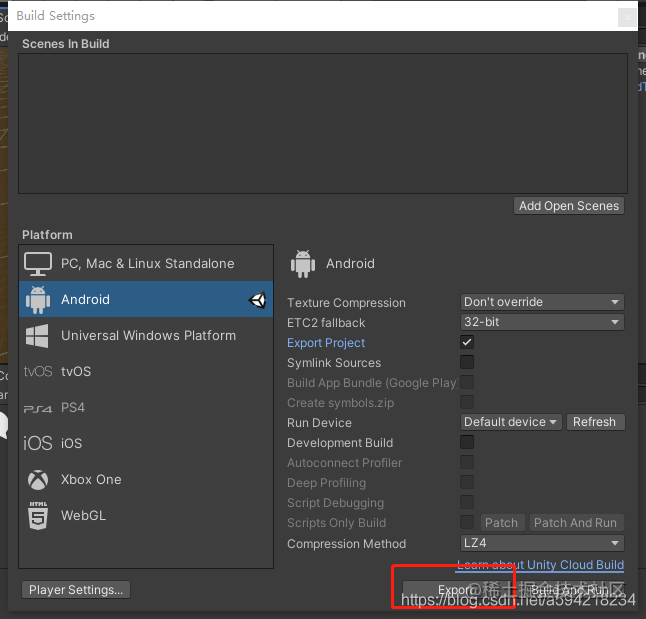Enable the Symlink Sources checkbox
The width and height of the screenshot is (646, 619).
tap(467, 362)
